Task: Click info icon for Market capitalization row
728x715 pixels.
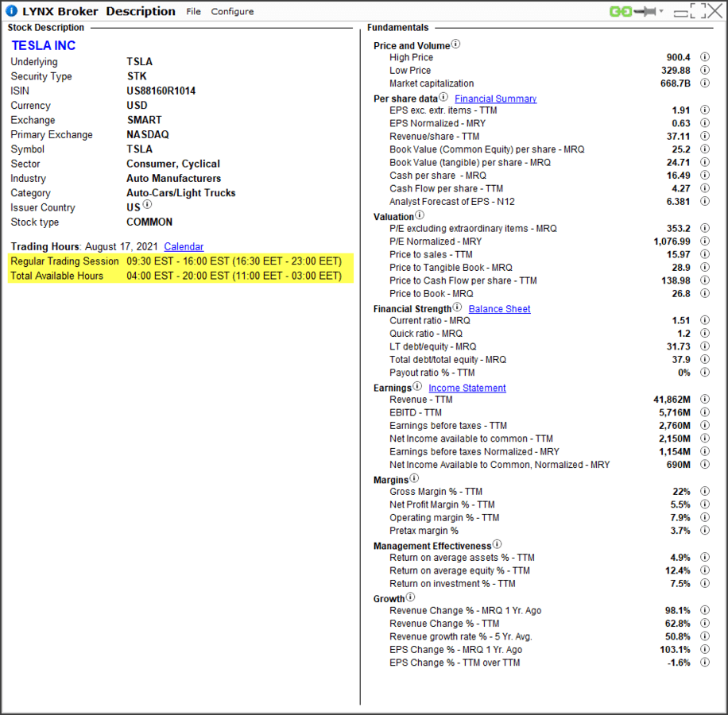Action: click(x=704, y=83)
